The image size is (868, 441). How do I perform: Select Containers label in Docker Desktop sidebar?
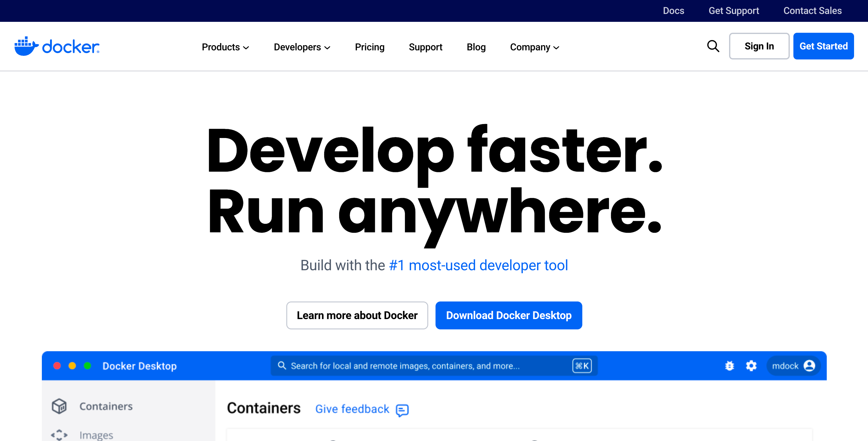tap(106, 406)
